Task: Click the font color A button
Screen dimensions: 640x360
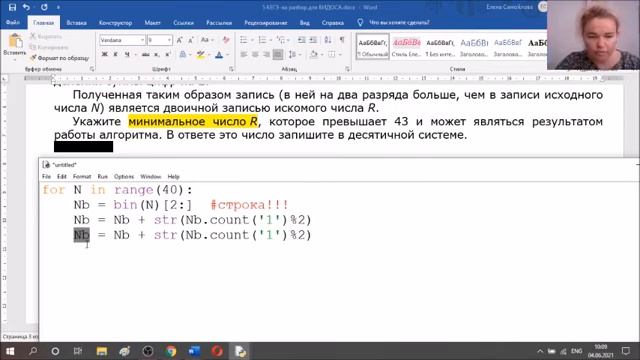Action: coord(219,54)
